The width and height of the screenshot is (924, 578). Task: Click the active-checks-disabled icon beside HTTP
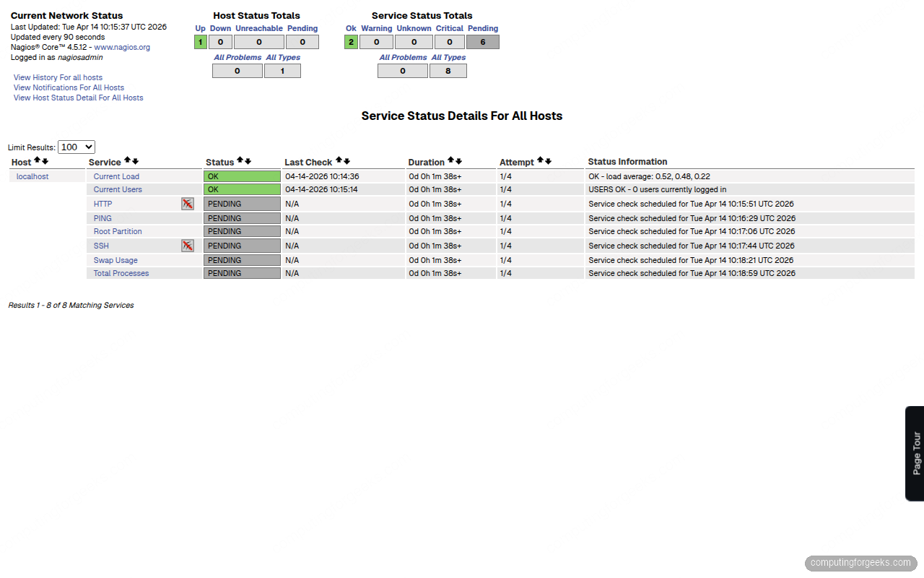point(188,204)
